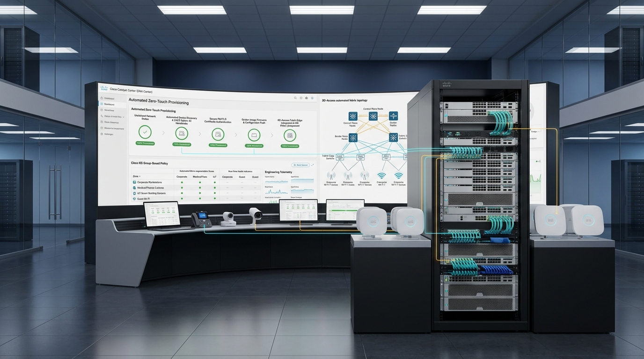
Task: Open the top-right Engineering Telemetry area chart
Action: 302,181
